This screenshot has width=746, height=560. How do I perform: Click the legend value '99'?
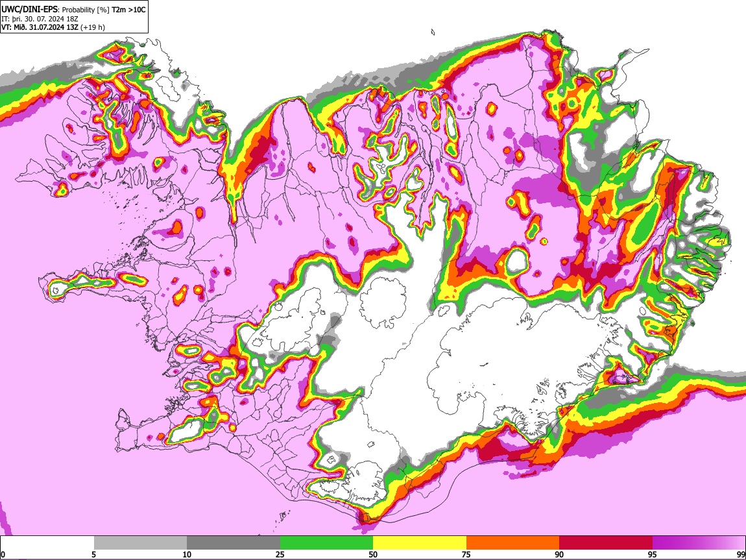point(741,554)
